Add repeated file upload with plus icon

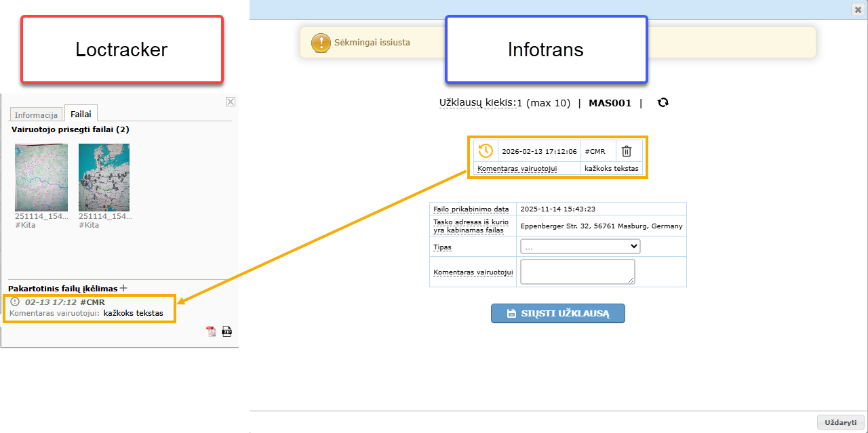(x=123, y=288)
